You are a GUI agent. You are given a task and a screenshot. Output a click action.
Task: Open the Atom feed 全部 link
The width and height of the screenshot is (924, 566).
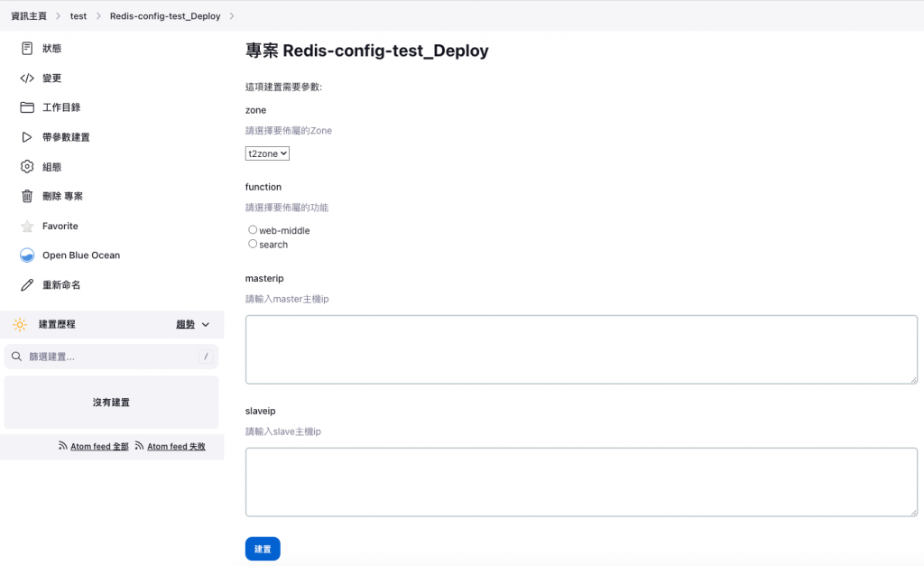99,446
